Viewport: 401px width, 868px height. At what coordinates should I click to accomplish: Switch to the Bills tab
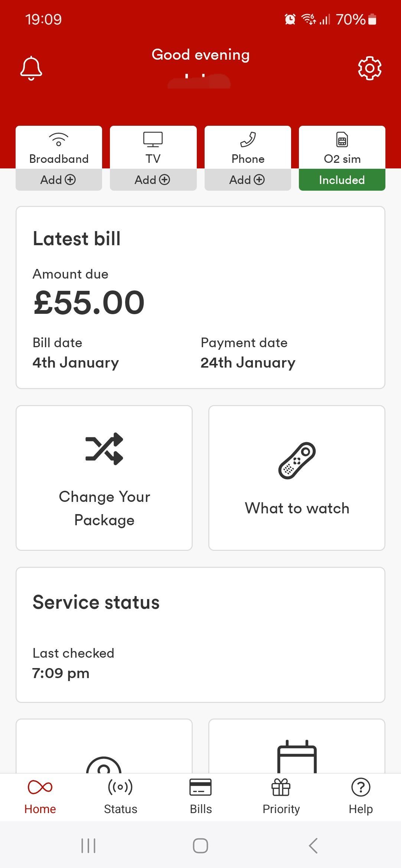(x=200, y=796)
